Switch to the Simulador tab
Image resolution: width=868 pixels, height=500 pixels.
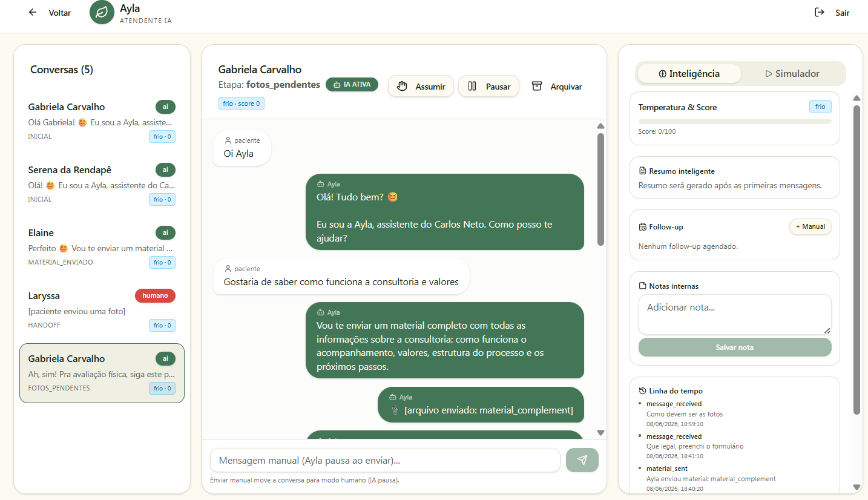(792, 74)
